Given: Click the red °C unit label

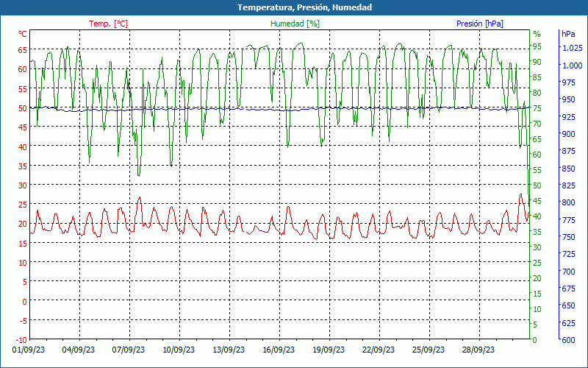Looking at the screenshot, I should (23, 34).
